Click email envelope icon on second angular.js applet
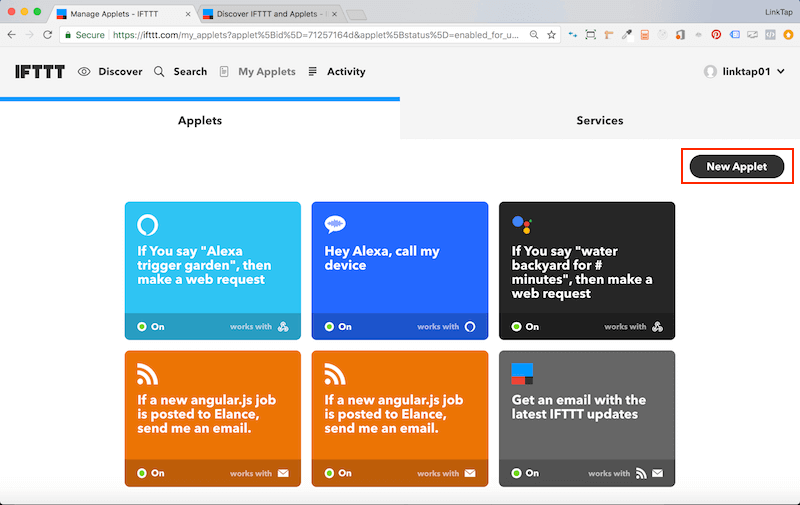800x505 pixels. (470, 473)
